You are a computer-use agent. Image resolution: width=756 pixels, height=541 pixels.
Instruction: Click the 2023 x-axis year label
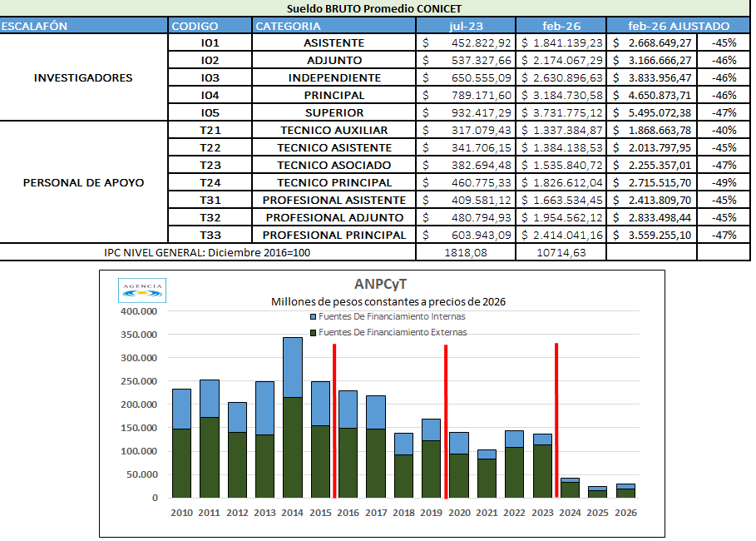click(542, 513)
